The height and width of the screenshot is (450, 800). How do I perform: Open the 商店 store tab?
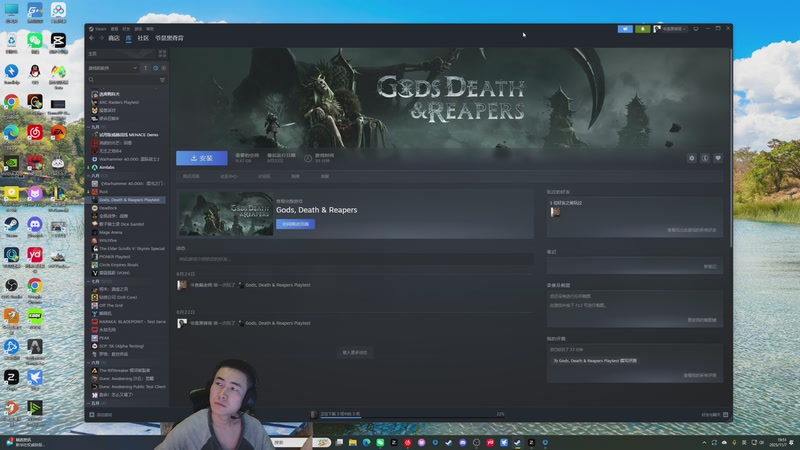(x=114, y=38)
